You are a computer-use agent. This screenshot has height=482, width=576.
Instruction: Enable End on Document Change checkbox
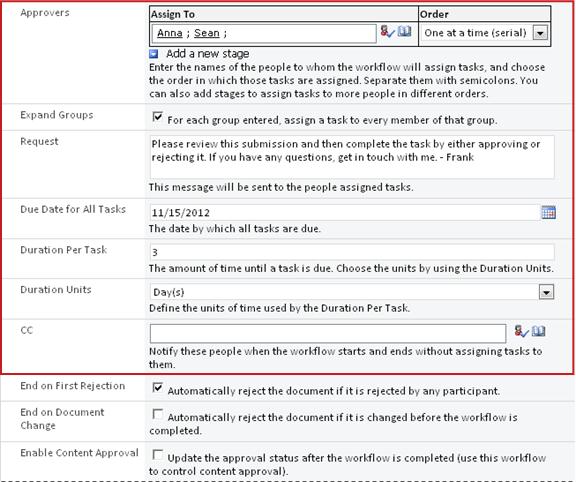pos(158,414)
